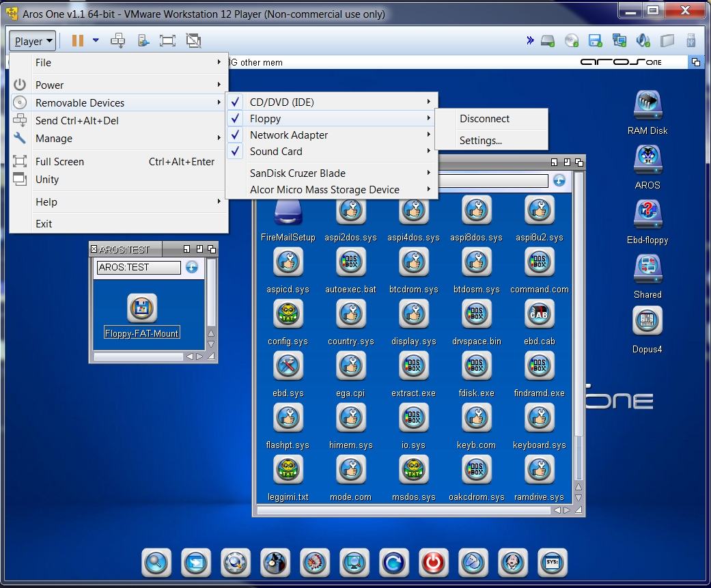Expand the SanDisk Cruzer Blade submenu

298,173
